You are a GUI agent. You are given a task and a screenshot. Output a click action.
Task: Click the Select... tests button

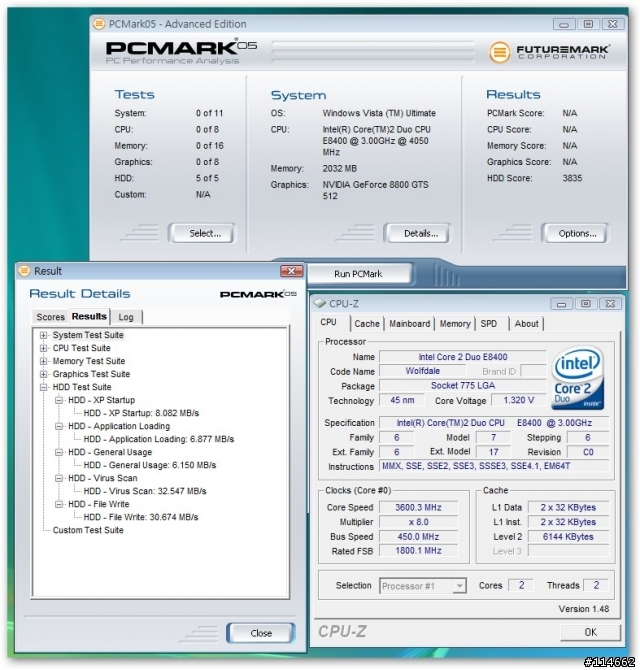202,233
